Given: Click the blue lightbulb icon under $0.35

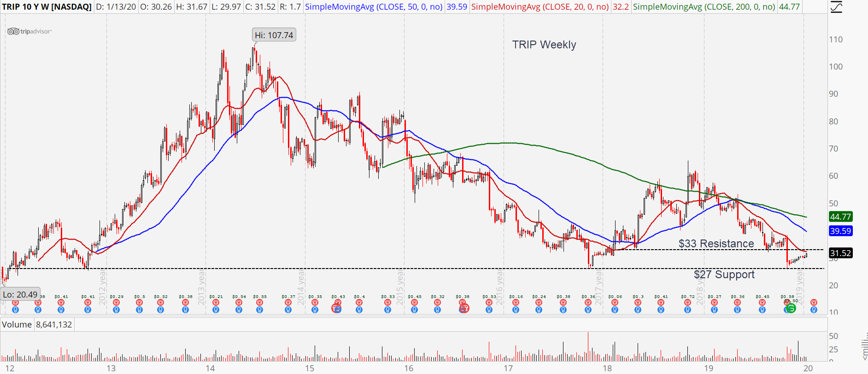Looking at the screenshot, I should [x=315, y=310].
